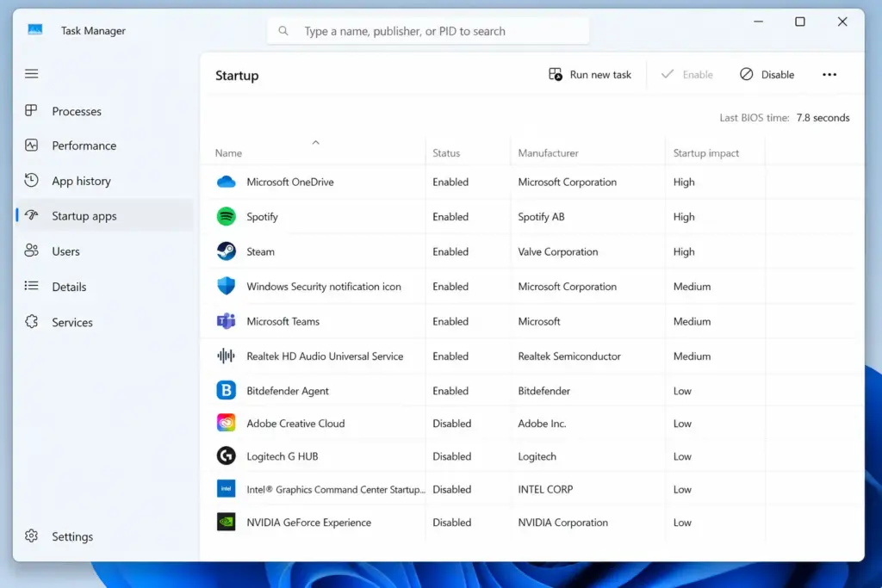Open the Services page
Image resolution: width=882 pixels, height=588 pixels.
pos(72,322)
